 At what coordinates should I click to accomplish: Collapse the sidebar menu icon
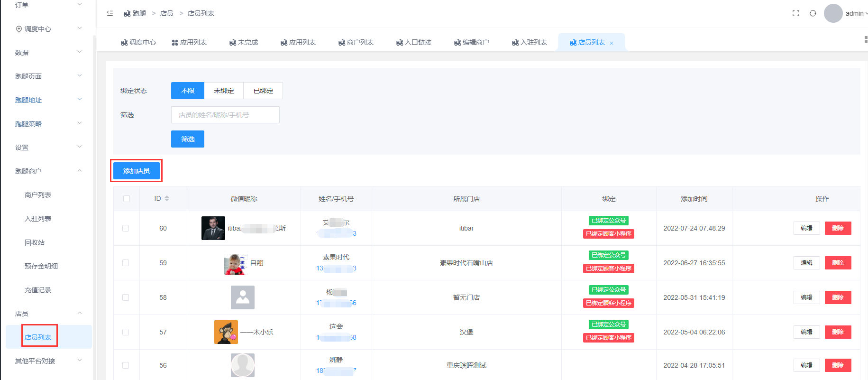[110, 13]
